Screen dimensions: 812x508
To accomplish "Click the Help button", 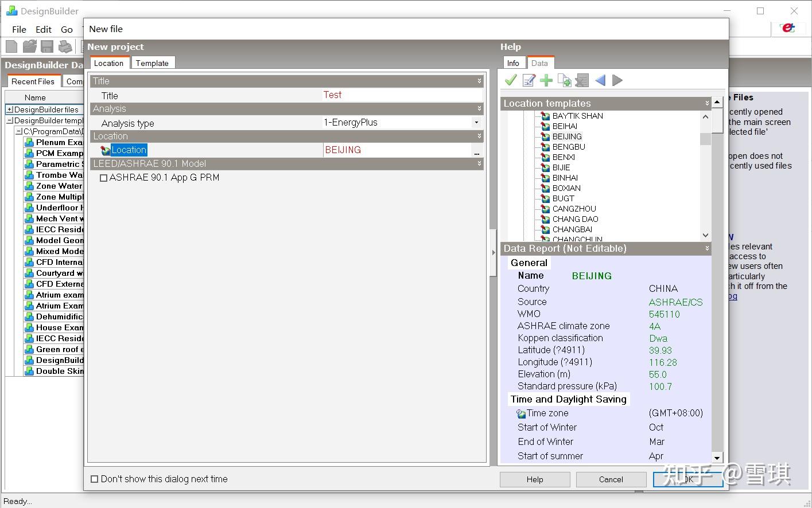I will tap(535, 479).
